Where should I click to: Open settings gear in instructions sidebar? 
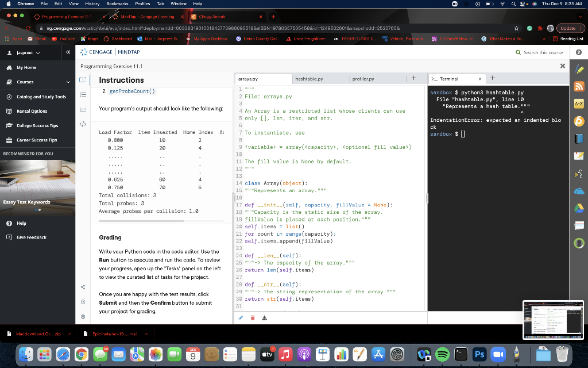tap(82, 316)
